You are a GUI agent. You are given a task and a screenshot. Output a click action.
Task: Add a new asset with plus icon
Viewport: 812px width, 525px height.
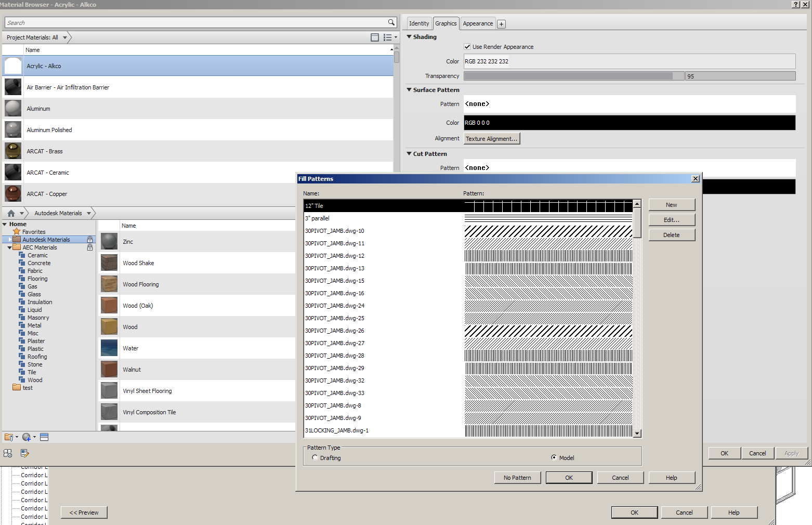[x=501, y=24]
